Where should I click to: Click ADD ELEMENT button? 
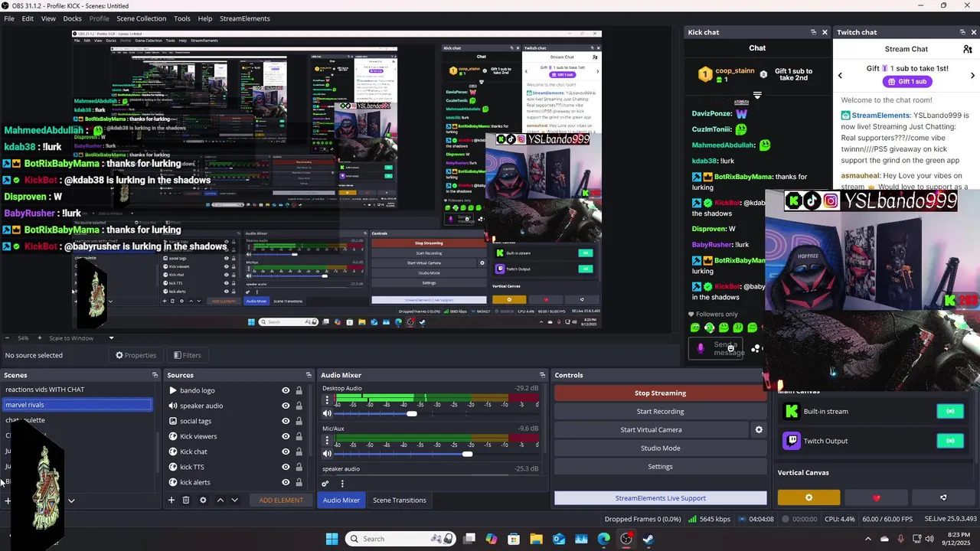point(281,500)
